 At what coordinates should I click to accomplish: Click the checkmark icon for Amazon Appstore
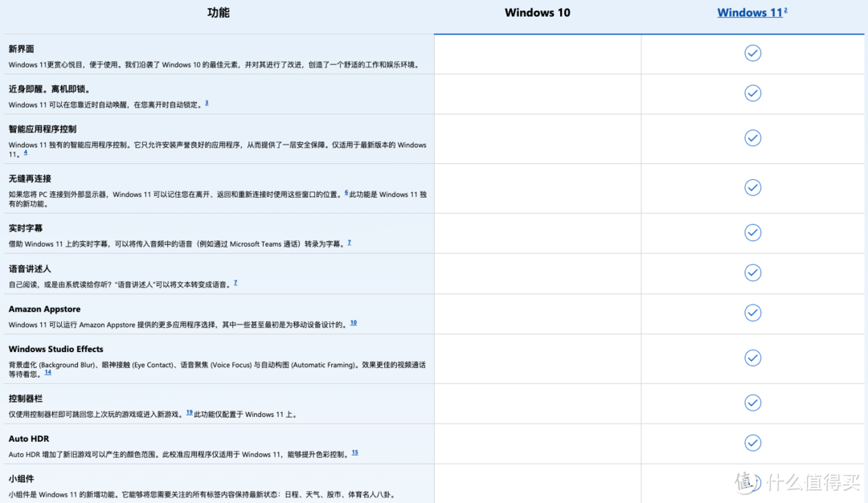point(752,313)
